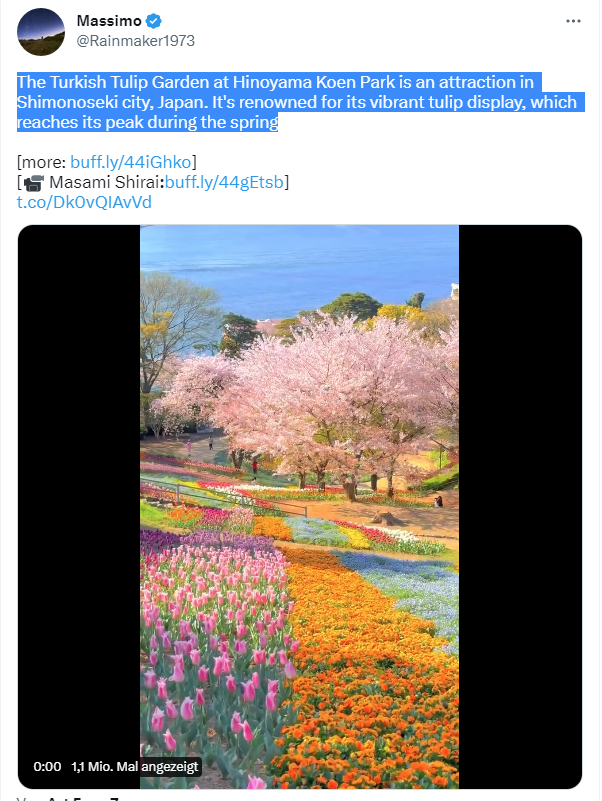Image resolution: width=602 pixels, height=801 pixels.
Task: Open Massimo's profile avatar picture
Action: (x=41, y=31)
